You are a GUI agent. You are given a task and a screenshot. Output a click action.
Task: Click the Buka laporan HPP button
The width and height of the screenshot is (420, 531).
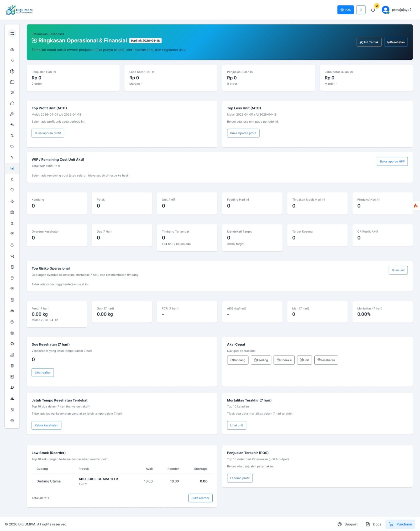point(392,161)
